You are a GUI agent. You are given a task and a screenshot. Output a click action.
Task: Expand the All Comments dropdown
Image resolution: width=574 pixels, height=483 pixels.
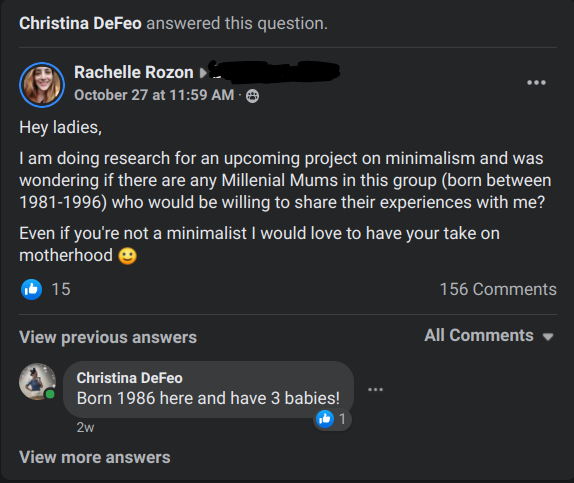[x=489, y=335]
